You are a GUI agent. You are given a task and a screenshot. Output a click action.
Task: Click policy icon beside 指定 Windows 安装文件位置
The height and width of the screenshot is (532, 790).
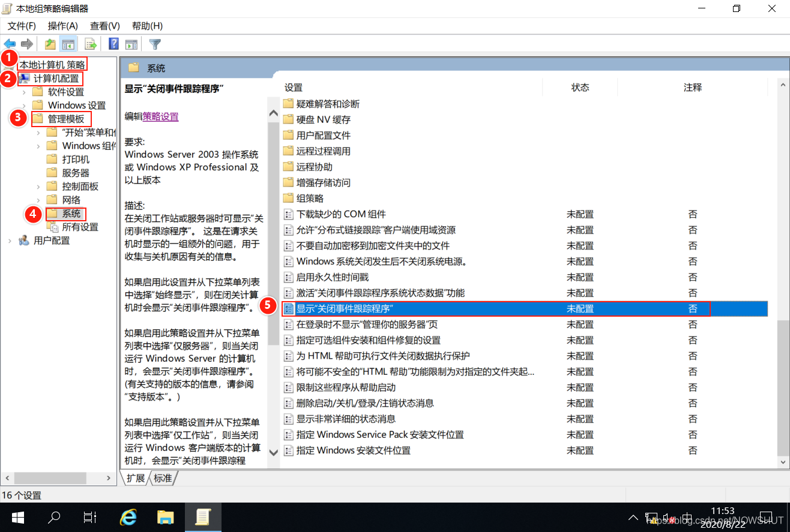click(288, 450)
